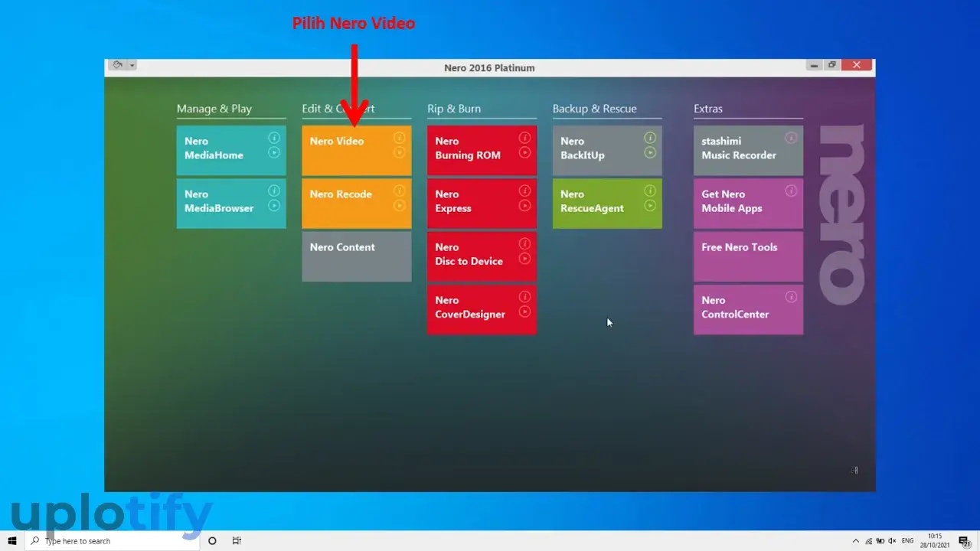Open Nero CoverDesigner tile
The width and height of the screenshot is (980, 551).
pos(482,310)
